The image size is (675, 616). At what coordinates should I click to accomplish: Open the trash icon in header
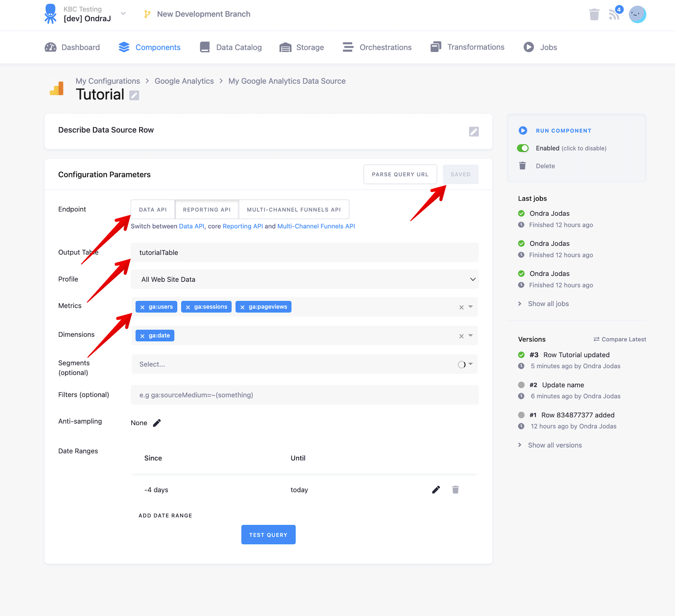click(x=594, y=14)
